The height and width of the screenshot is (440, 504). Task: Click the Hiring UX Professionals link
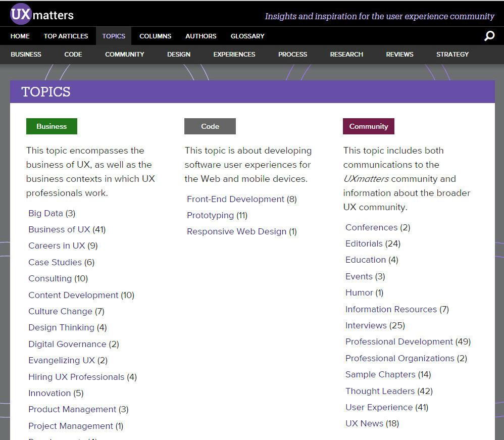[x=76, y=377]
